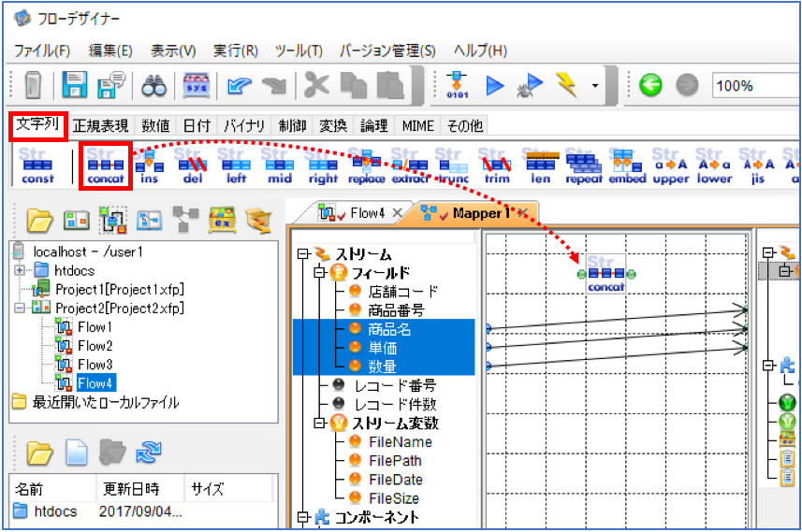The image size is (802, 532).
Task: Click the undo arrow icon
Action: tap(240, 85)
